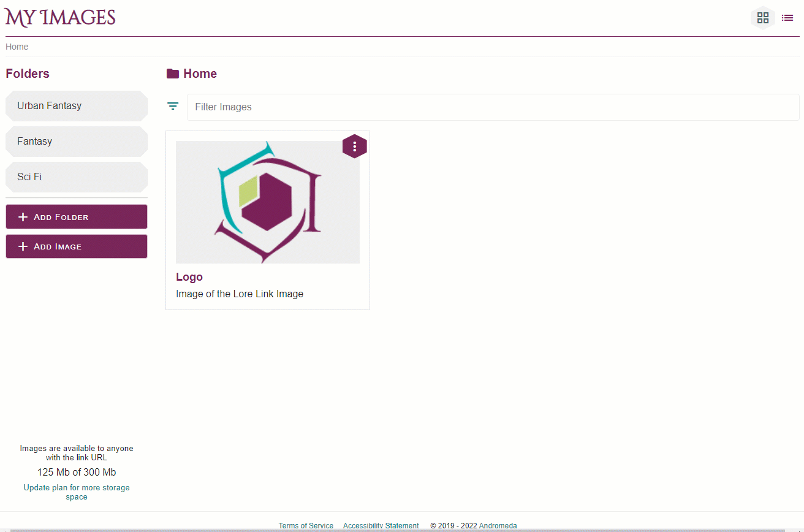Switch to list view layout
Image resolution: width=804 pixels, height=532 pixels.
point(787,18)
